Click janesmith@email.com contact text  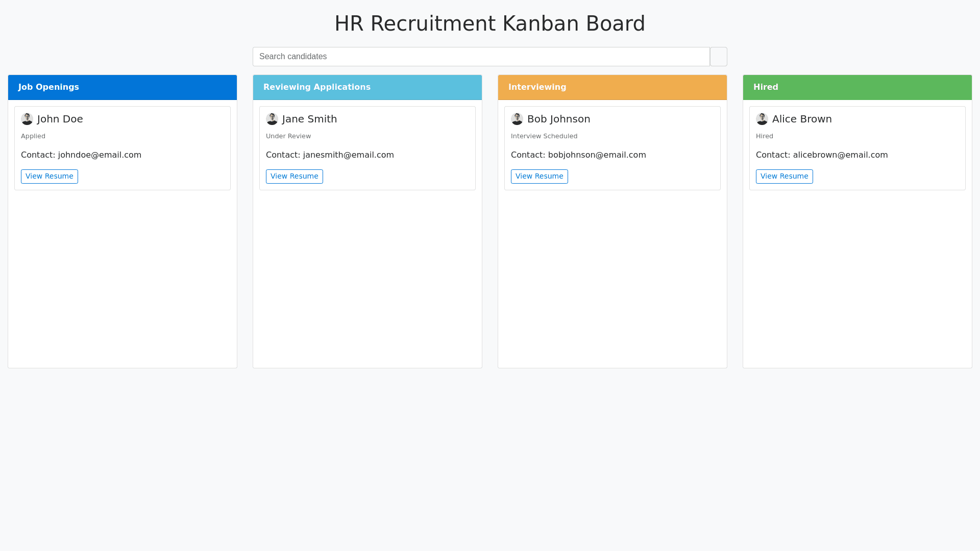click(x=348, y=155)
